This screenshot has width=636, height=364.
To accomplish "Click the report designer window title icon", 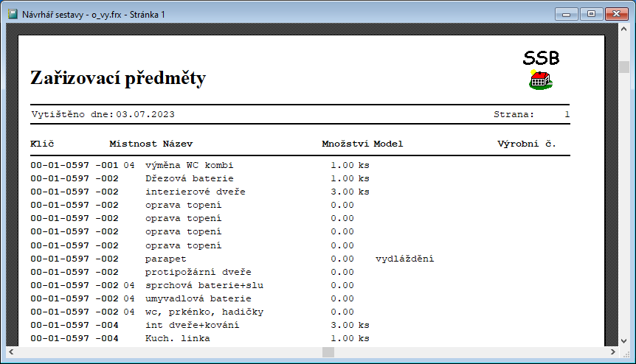I will coord(13,13).
